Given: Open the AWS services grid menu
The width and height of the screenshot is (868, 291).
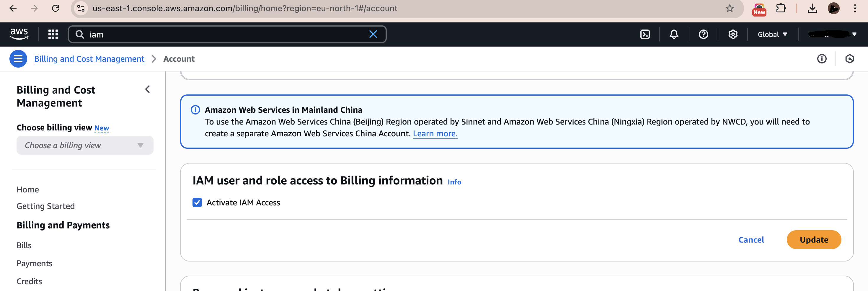Looking at the screenshot, I should coord(53,34).
